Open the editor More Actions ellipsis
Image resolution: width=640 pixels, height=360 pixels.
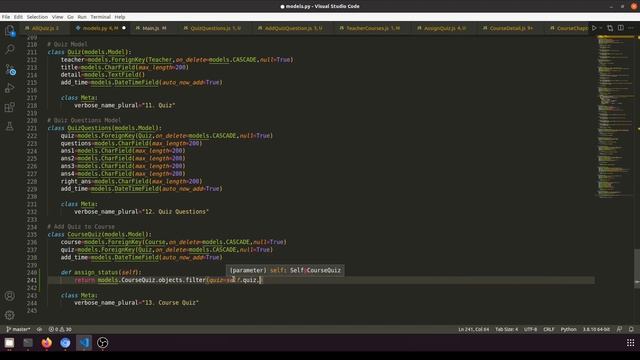[x=631, y=28]
